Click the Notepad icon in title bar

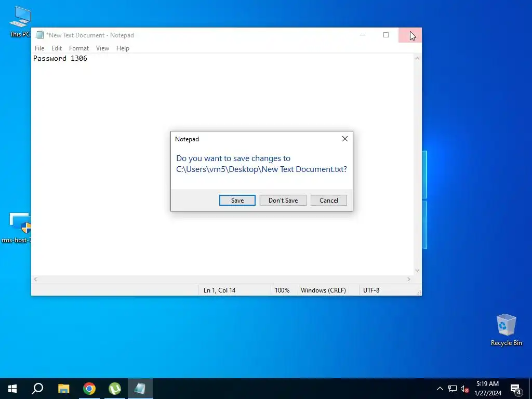pyautogui.click(x=39, y=35)
